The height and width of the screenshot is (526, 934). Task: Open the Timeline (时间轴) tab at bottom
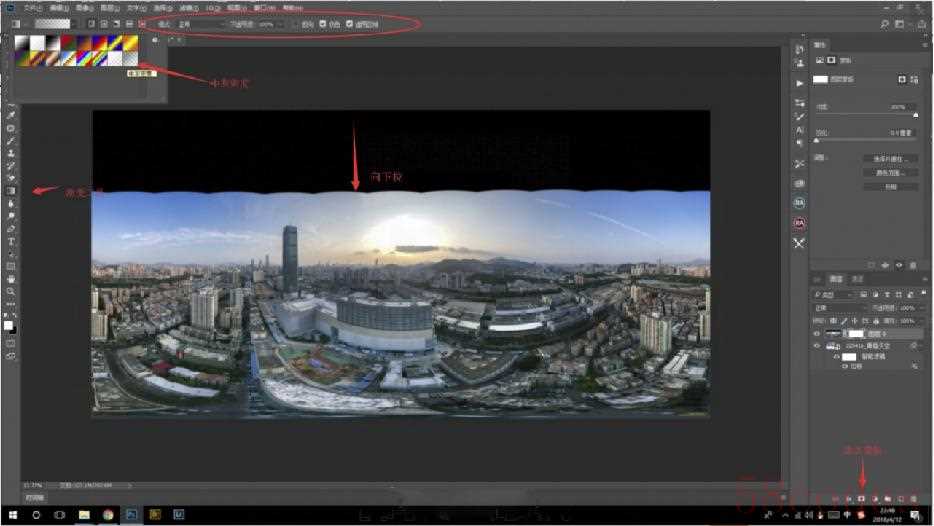pos(35,497)
